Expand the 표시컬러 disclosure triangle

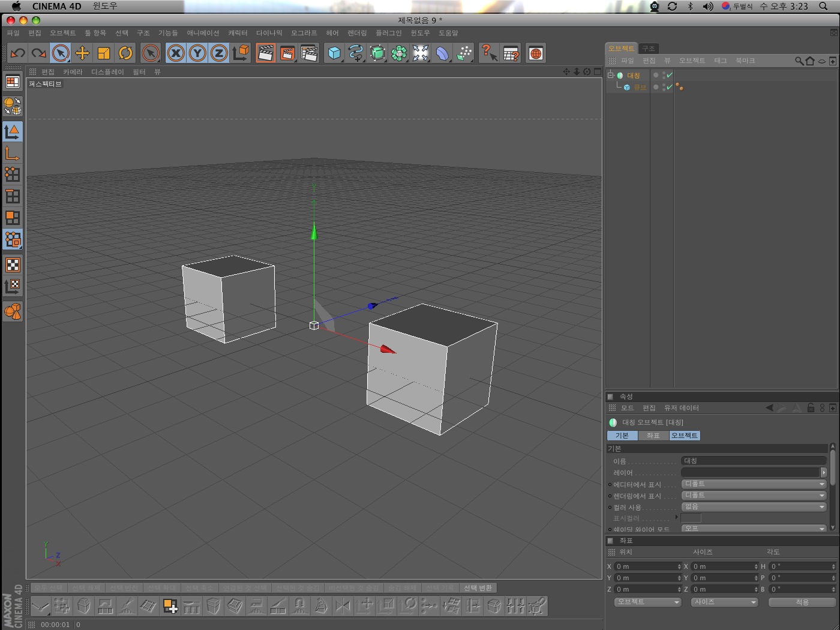click(x=677, y=517)
